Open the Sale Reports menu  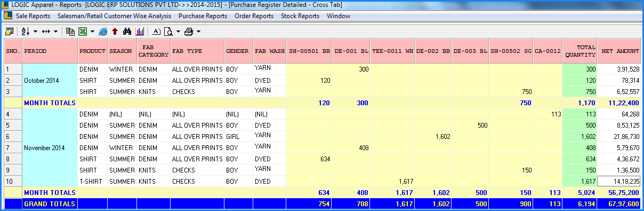click(x=33, y=16)
